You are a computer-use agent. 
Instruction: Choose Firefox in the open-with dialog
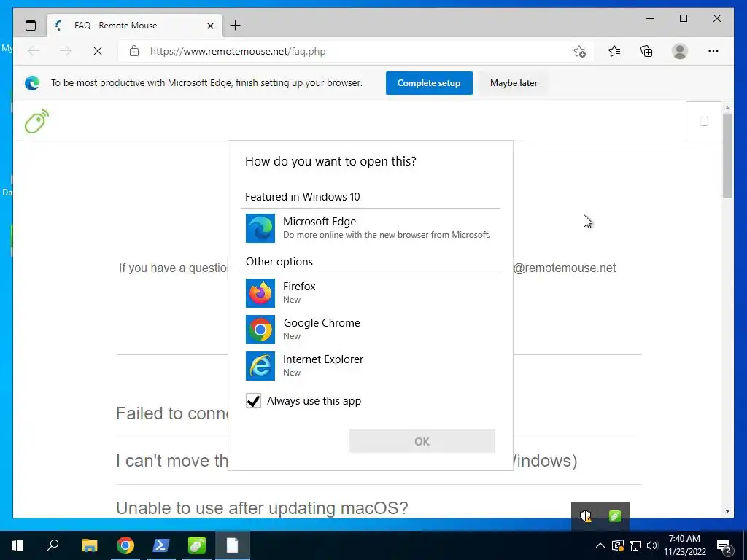click(370, 293)
